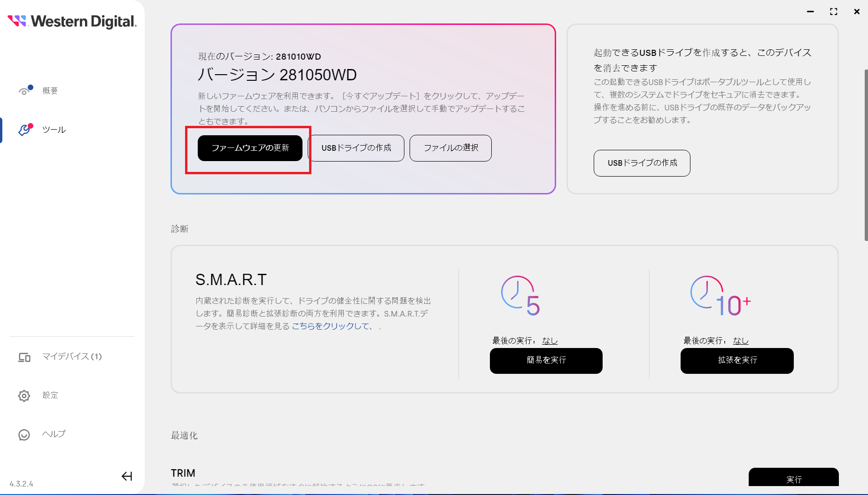Click the help (ヘルプ) smiley icon
Viewport: 868px width, 495px height.
point(24,434)
